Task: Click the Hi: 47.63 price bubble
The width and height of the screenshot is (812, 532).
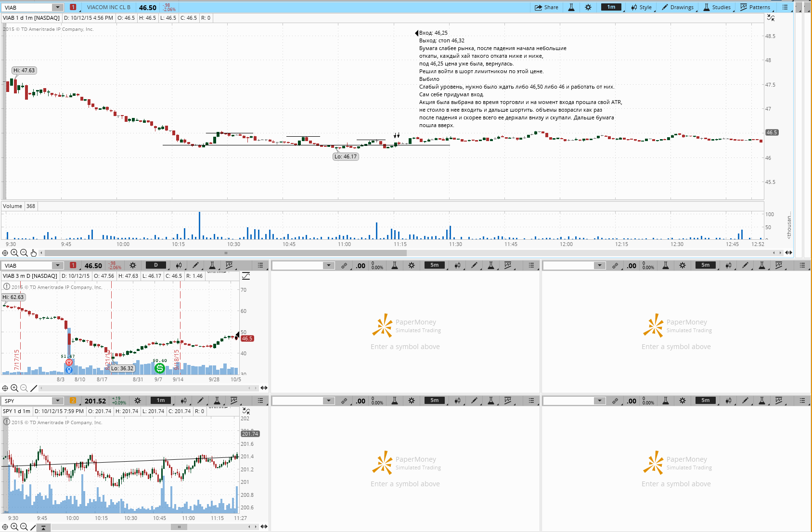Action: tap(24, 70)
